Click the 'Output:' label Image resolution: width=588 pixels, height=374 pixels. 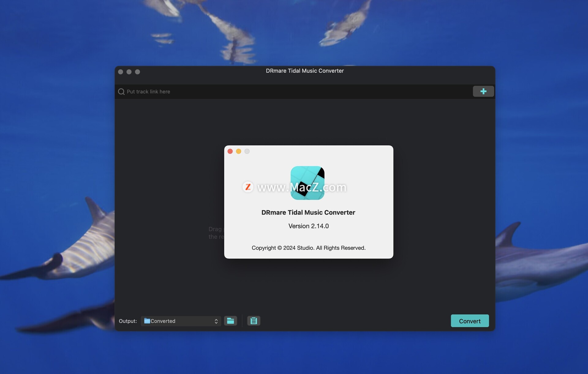(128, 321)
